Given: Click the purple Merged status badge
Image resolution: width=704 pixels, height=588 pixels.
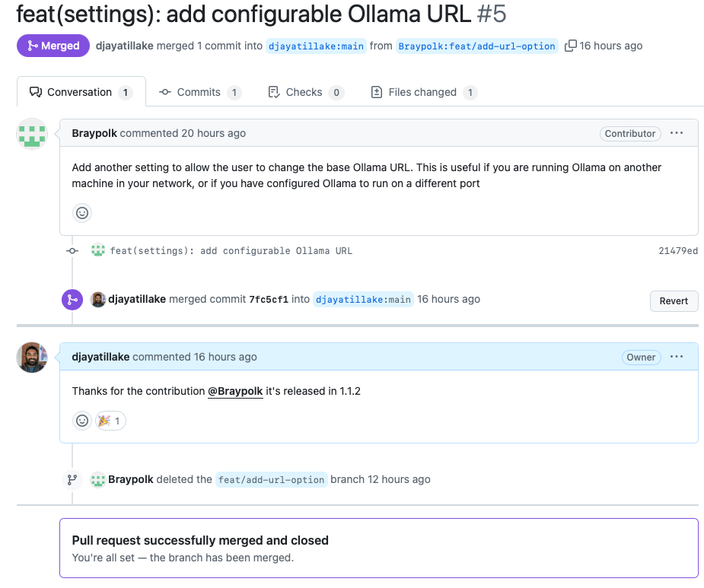Looking at the screenshot, I should click(53, 46).
